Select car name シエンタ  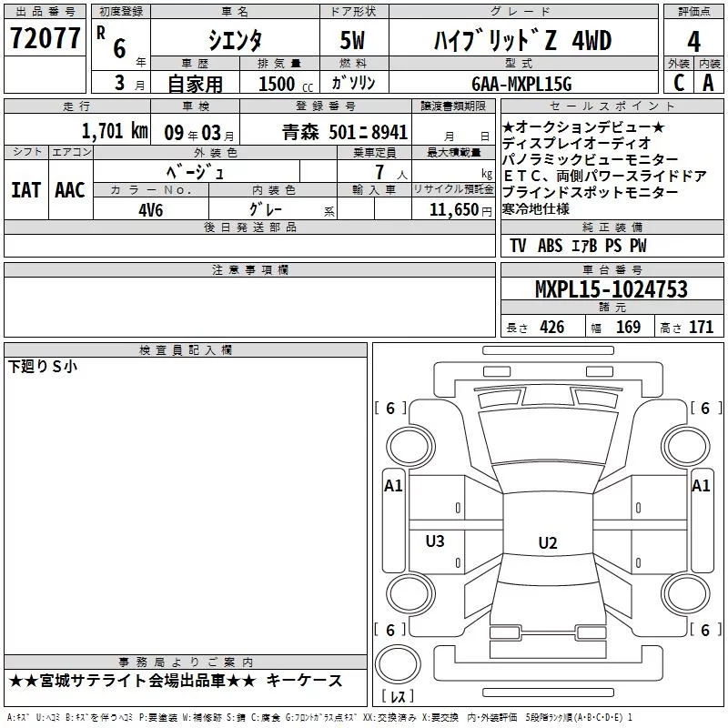click(235, 40)
